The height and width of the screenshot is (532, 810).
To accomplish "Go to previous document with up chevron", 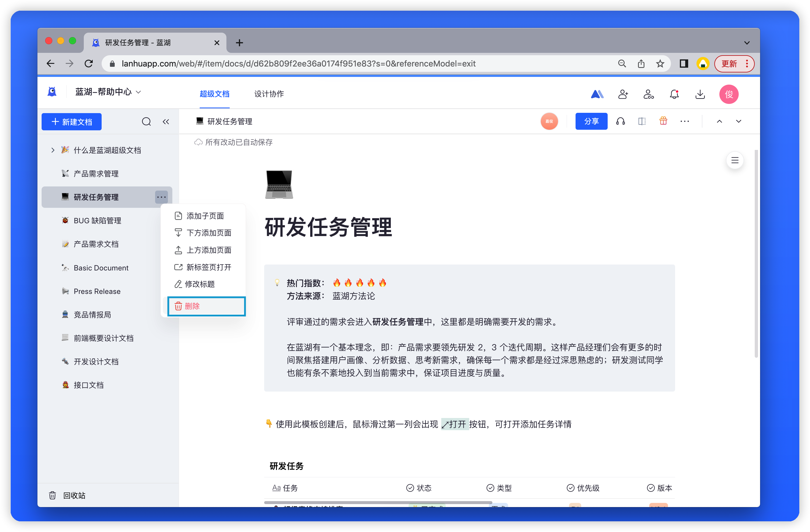I will [x=719, y=121].
